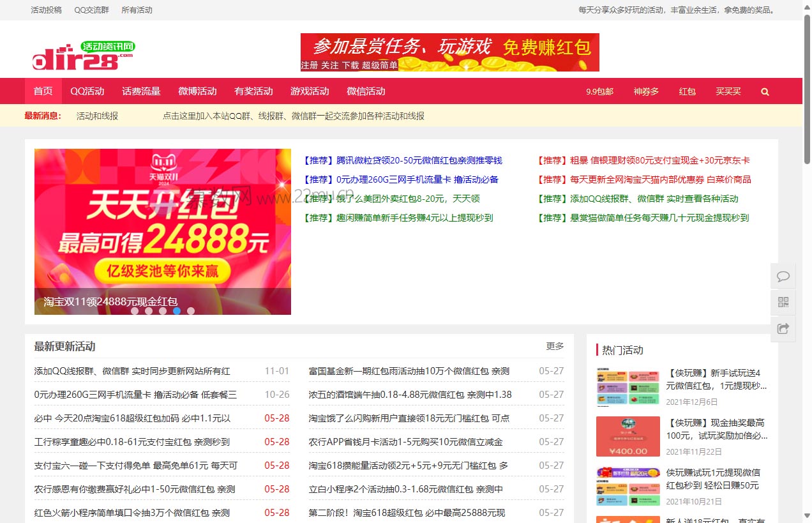
Task: Open the 点击这里加入本站QQ群 announcement link
Action: [x=297, y=116]
